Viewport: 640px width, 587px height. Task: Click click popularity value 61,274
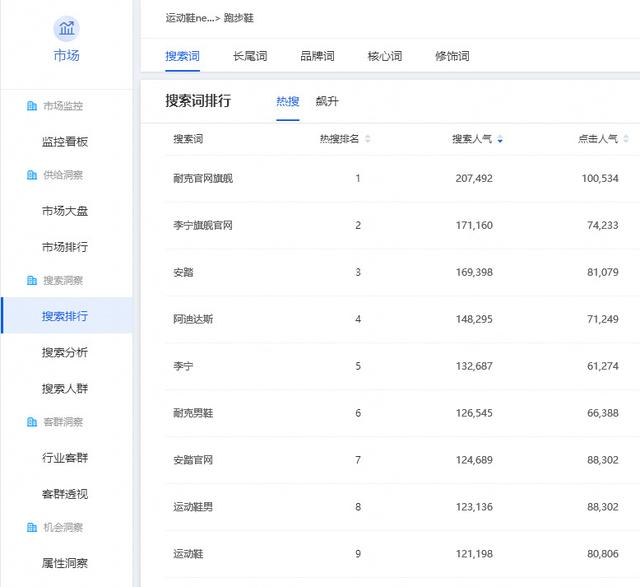tap(603, 366)
